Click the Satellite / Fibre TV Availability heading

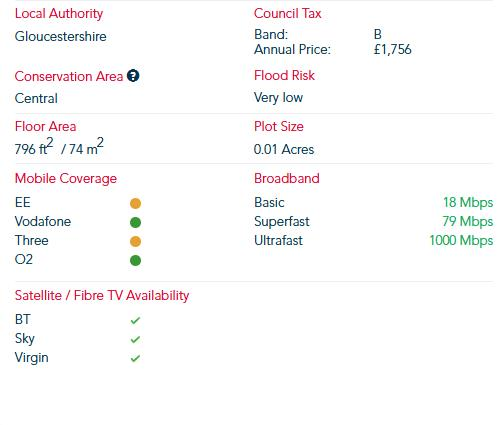(102, 296)
